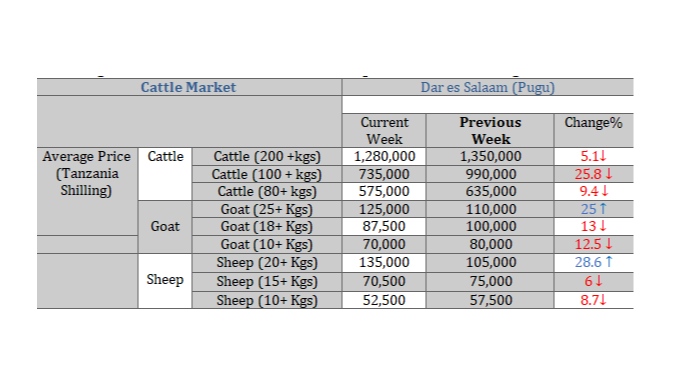Viewport: 676px width, 380px height.
Task: Click the 52,500 current week value
Action: point(384,300)
